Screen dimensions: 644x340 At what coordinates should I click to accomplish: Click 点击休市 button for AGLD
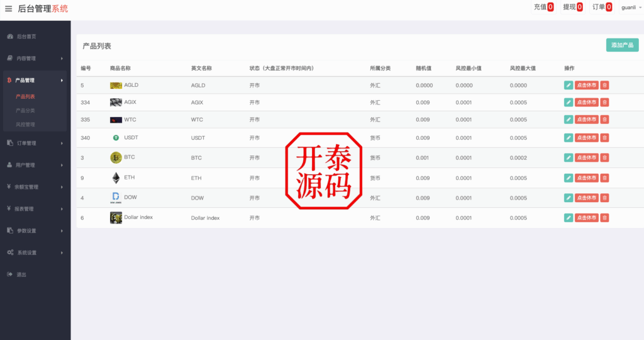(587, 85)
